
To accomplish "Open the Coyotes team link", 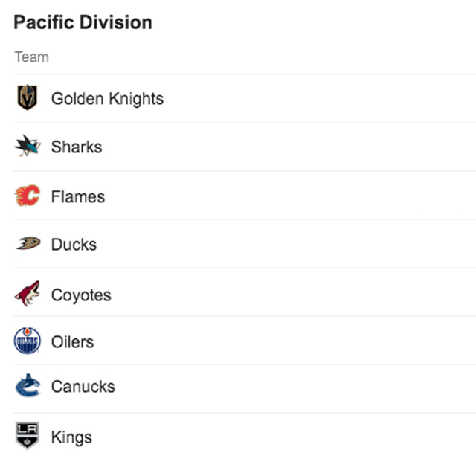I will (80, 295).
